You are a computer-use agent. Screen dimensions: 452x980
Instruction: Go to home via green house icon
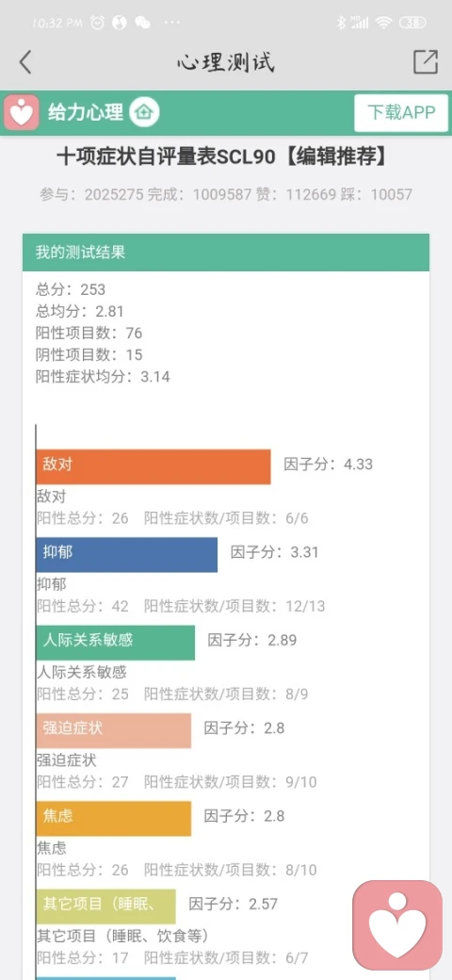click(x=145, y=112)
